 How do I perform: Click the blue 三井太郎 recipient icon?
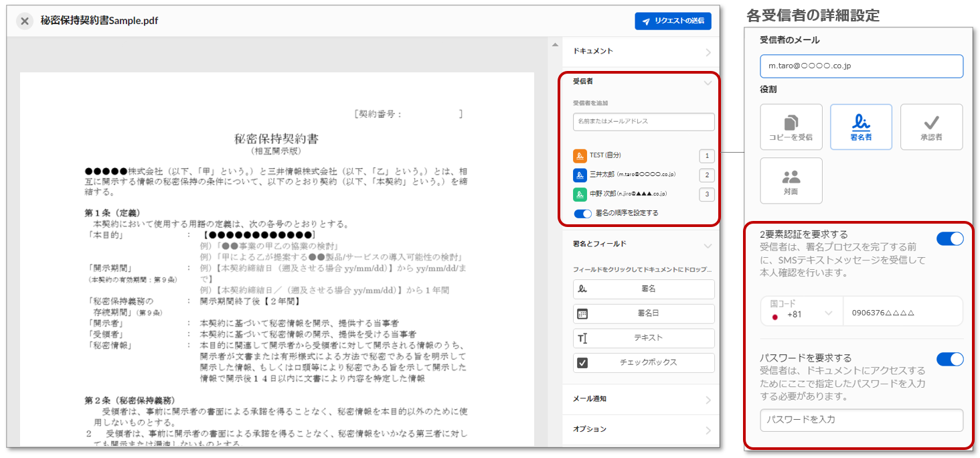tap(580, 175)
